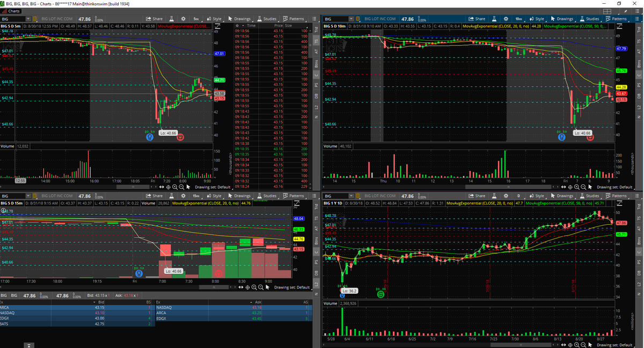Screen dimensions: 644x348
Task: Open the chart grid layout selector
Action: coord(607,11)
